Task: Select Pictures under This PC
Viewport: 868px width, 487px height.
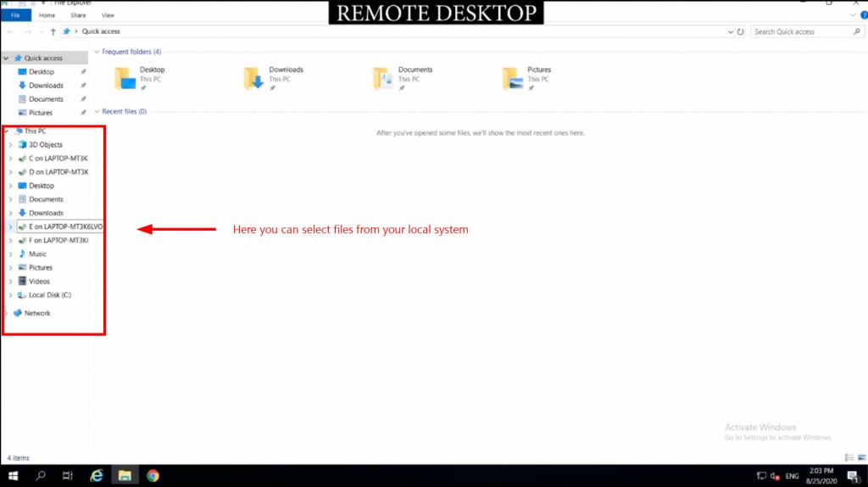Action: click(41, 267)
